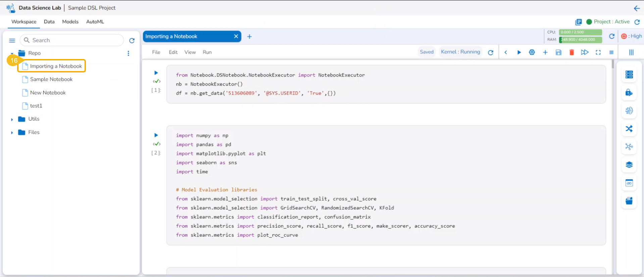Screen dimensions: 644x277
Task: Delete the cell with red trash icon
Action: (572, 52)
